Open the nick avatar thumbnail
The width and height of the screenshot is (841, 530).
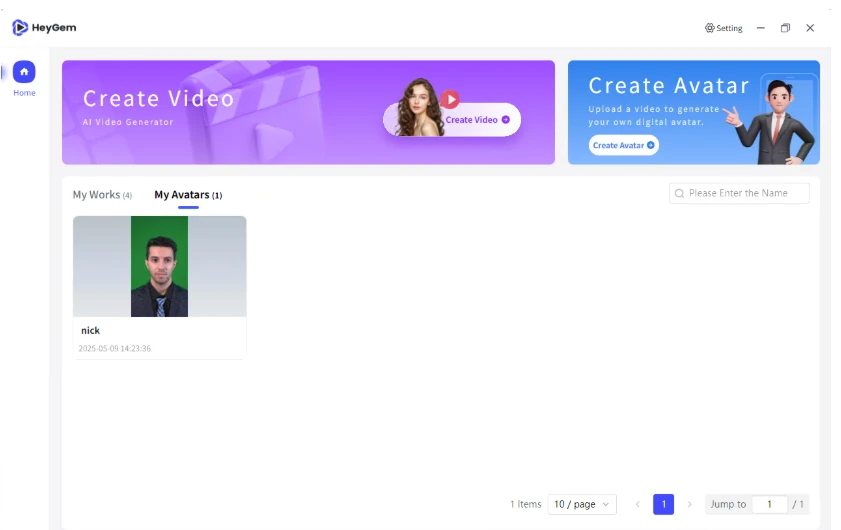[x=159, y=266]
